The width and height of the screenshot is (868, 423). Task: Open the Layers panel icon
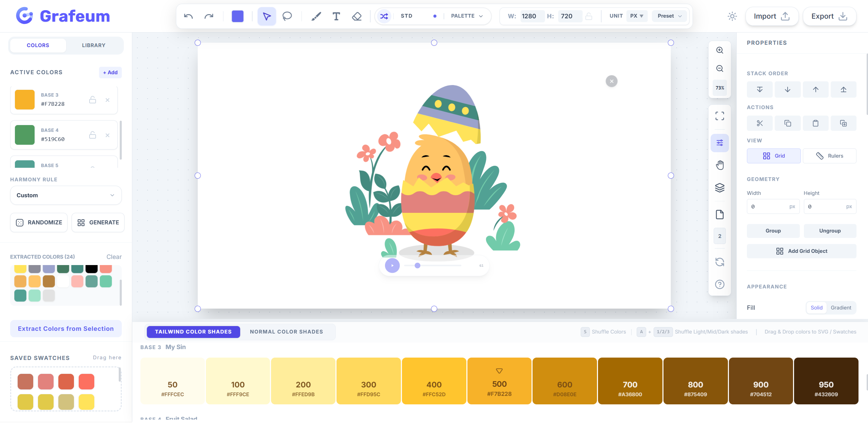coord(720,188)
